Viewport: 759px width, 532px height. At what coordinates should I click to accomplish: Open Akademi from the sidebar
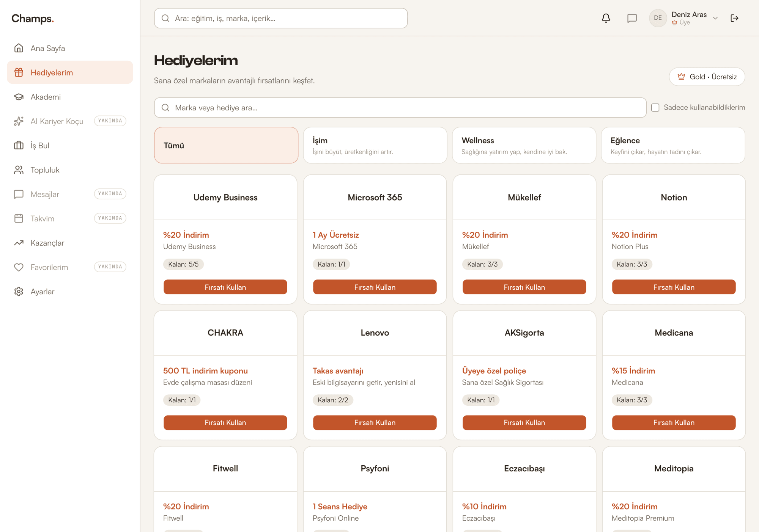point(70,97)
